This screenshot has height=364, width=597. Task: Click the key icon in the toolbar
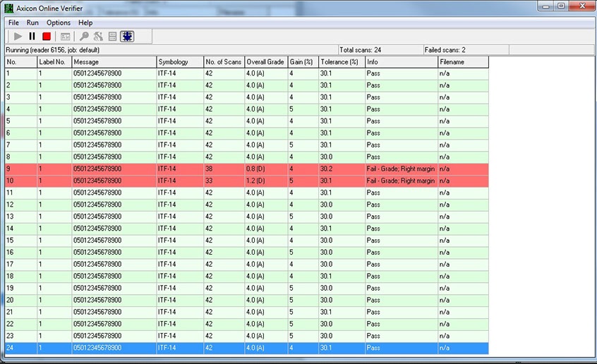tap(84, 37)
